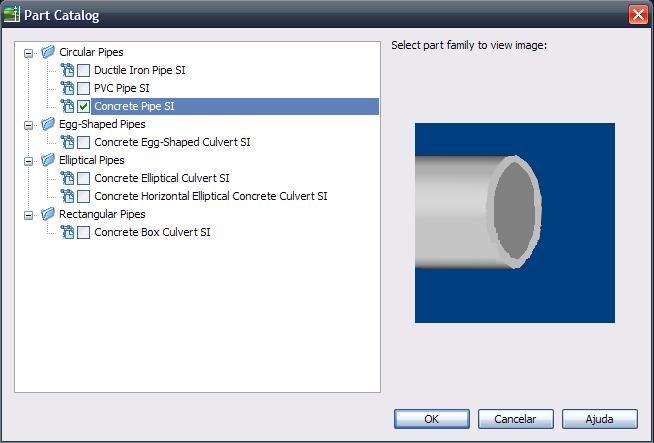Image resolution: width=654 pixels, height=443 pixels.
Task: Click part family icon beside Ductile Iron Pipe SI
Action: (67, 70)
